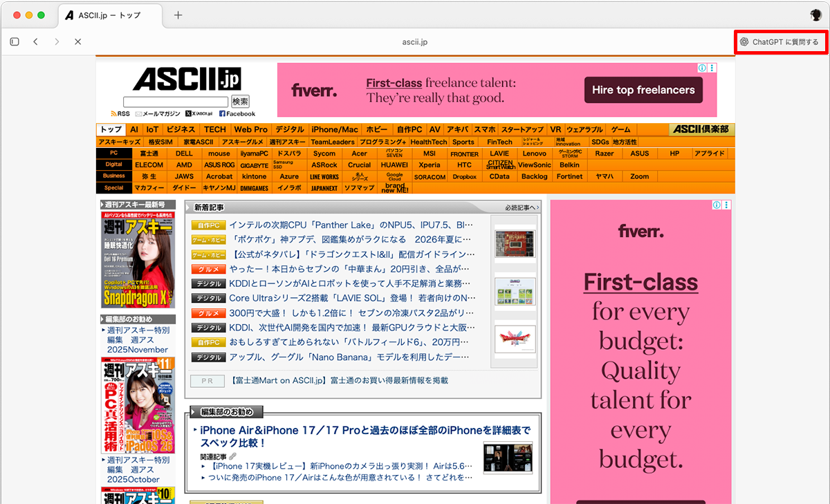Click the PC真活用術 November magazine cover
The height and width of the screenshot is (504, 830).
[x=138, y=404]
